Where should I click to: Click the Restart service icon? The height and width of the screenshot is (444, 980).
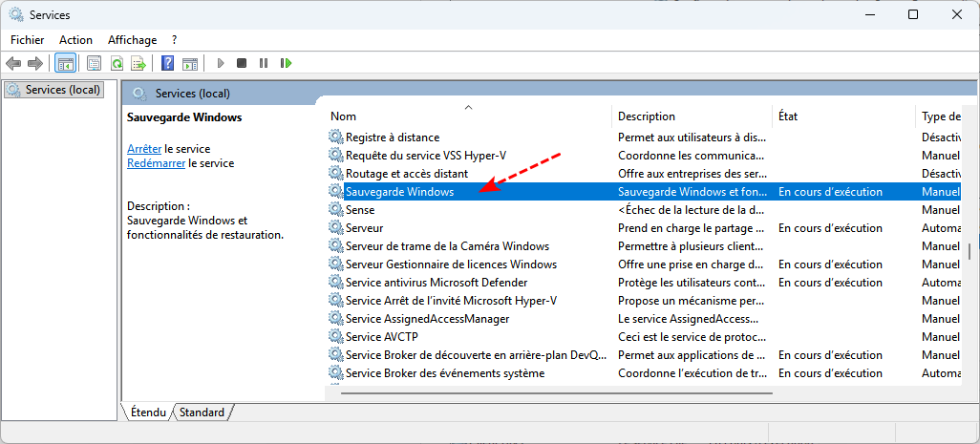(287, 63)
